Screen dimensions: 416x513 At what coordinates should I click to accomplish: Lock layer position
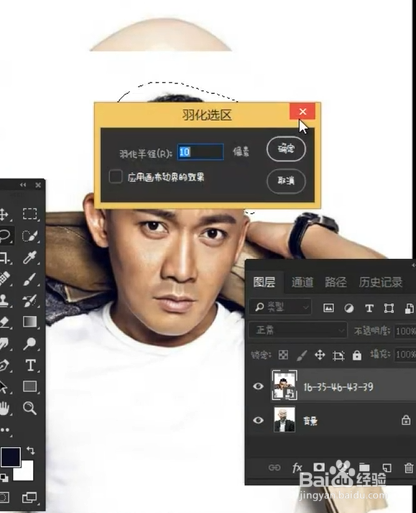pyautogui.click(x=320, y=355)
